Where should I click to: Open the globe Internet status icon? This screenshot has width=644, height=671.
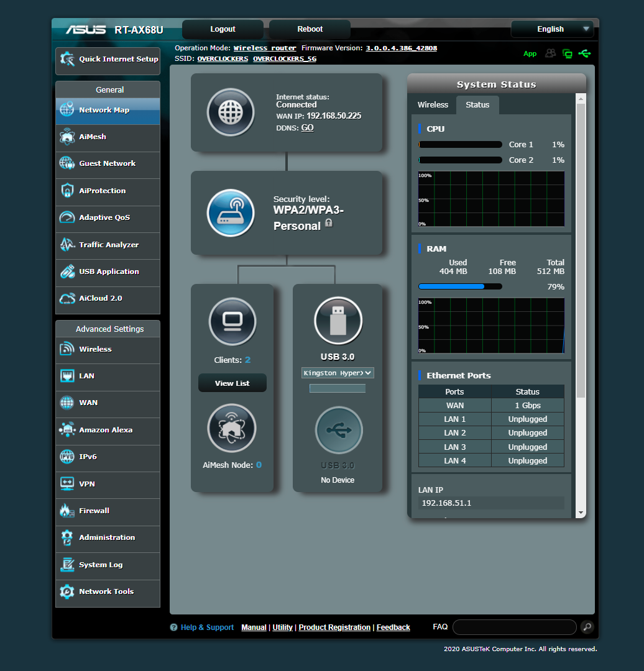(x=231, y=112)
